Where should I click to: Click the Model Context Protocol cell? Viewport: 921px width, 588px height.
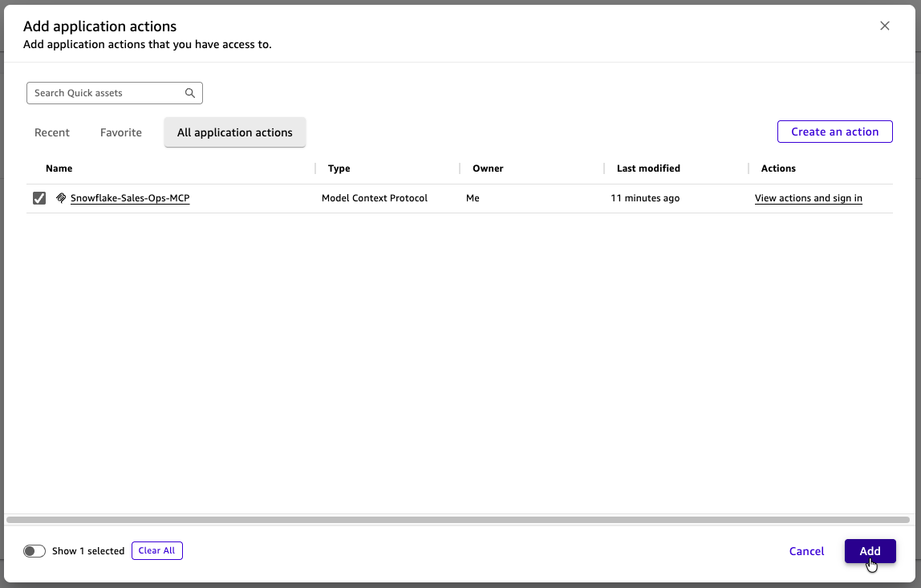click(375, 198)
